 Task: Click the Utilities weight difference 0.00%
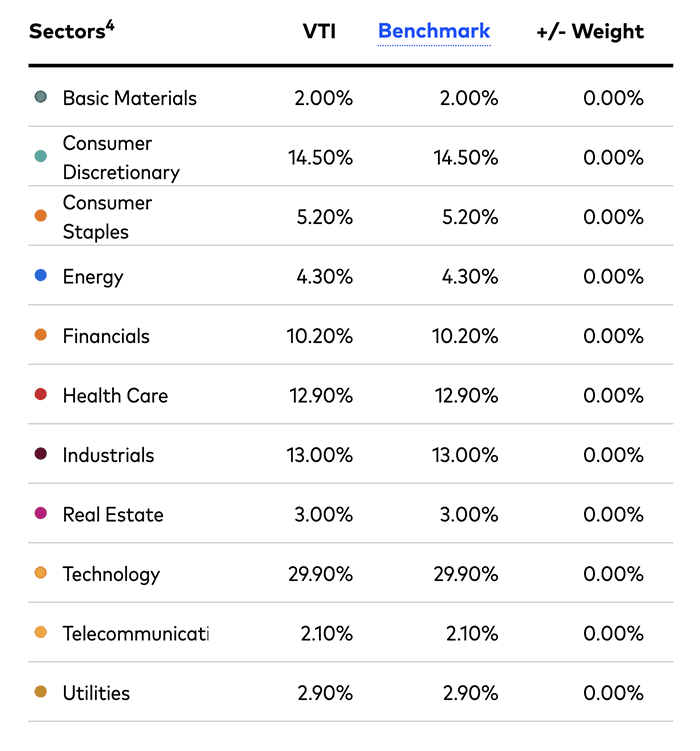pos(613,693)
